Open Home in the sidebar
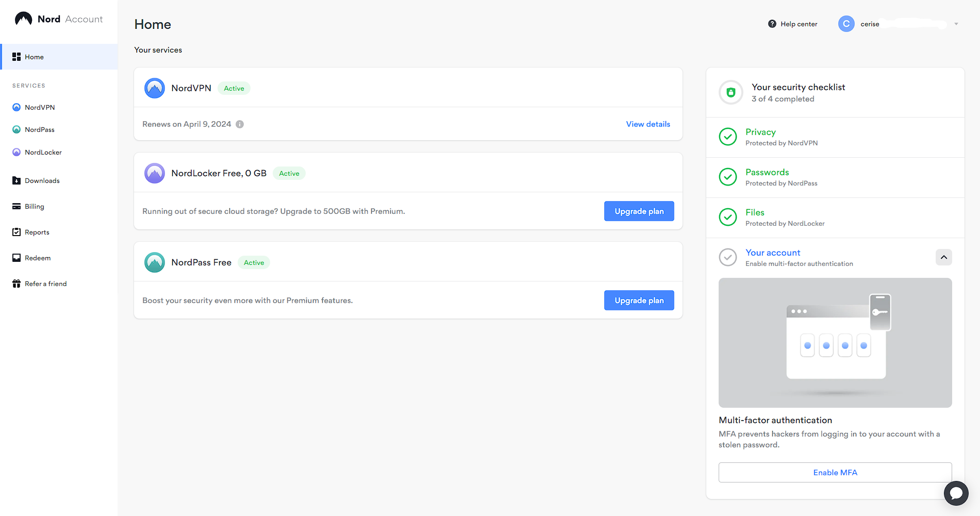The height and width of the screenshot is (516, 980). coord(59,57)
